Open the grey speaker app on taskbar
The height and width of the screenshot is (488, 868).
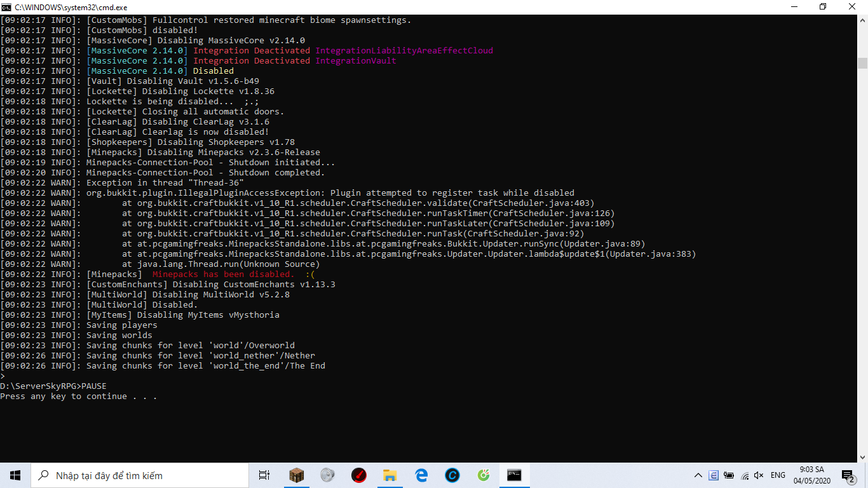327,475
